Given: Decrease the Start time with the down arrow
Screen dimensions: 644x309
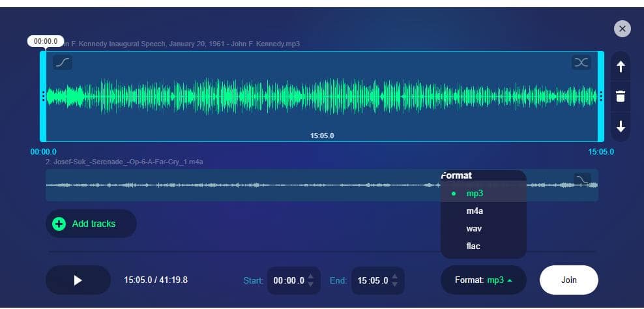Looking at the screenshot, I should [x=311, y=284].
